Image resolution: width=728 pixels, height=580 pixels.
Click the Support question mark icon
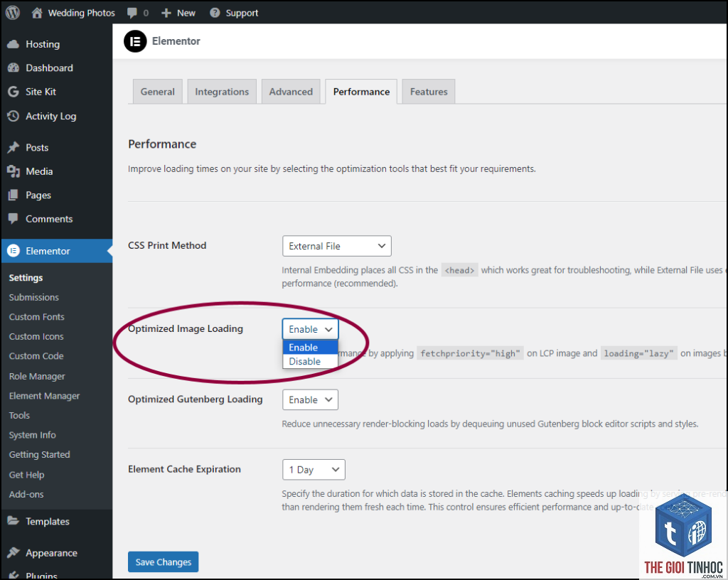click(215, 13)
